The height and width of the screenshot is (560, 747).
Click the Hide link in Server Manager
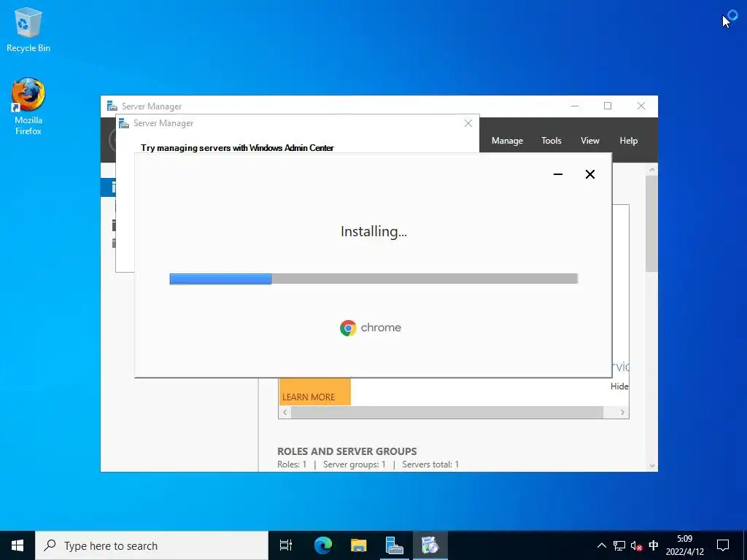click(619, 386)
